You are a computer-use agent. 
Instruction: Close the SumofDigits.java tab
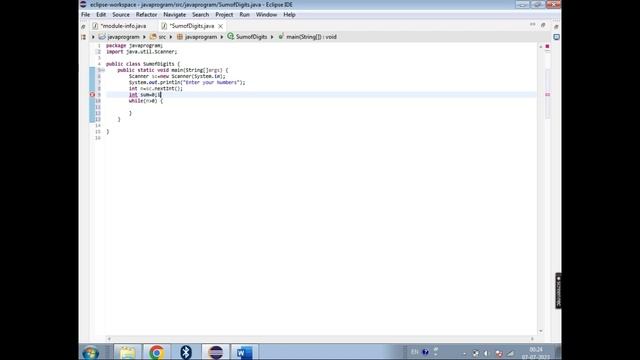click(220, 26)
